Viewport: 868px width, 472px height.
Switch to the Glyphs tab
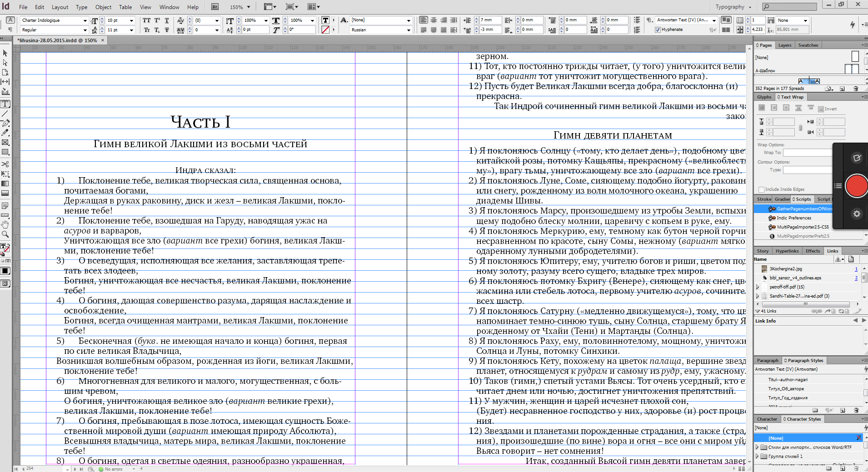[x=764, y=97]
